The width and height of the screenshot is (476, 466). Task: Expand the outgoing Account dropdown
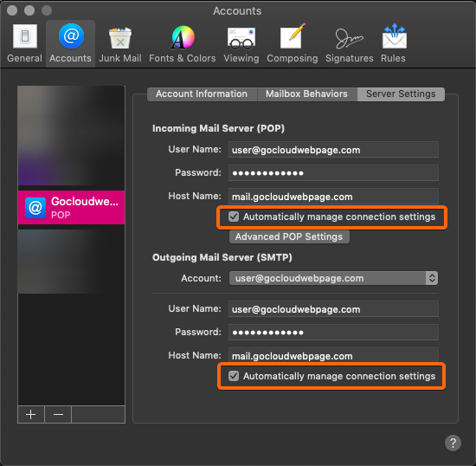click(x=333, y=278)
